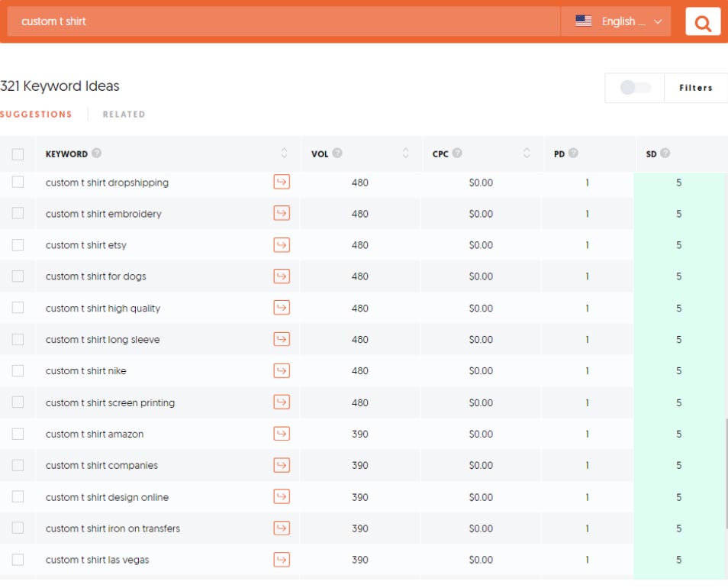Click the VOL column header label

(x=320, y=153)
